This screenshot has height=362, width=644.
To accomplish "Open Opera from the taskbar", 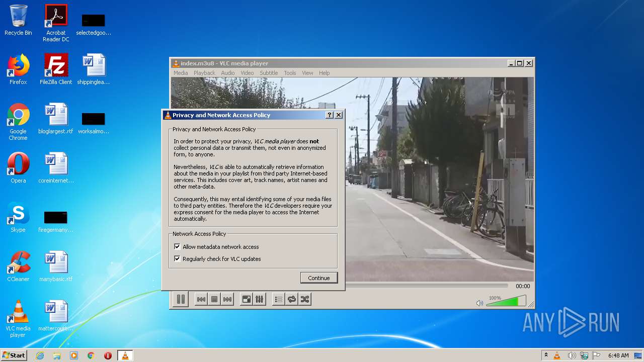I will 108,355.
